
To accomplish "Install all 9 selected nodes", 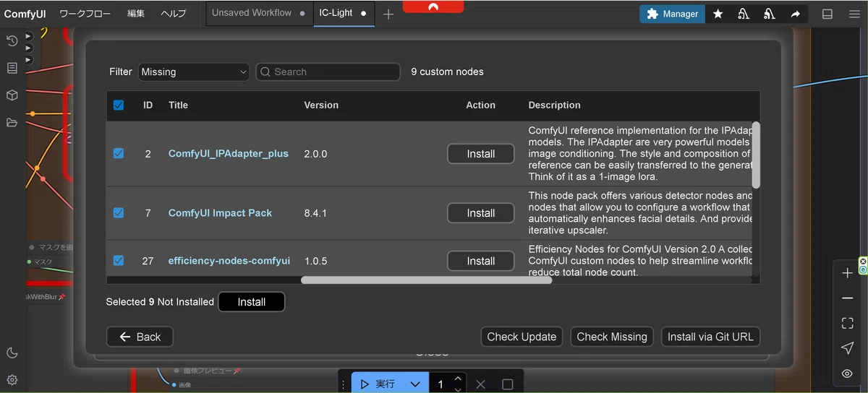I will (252, 302).
